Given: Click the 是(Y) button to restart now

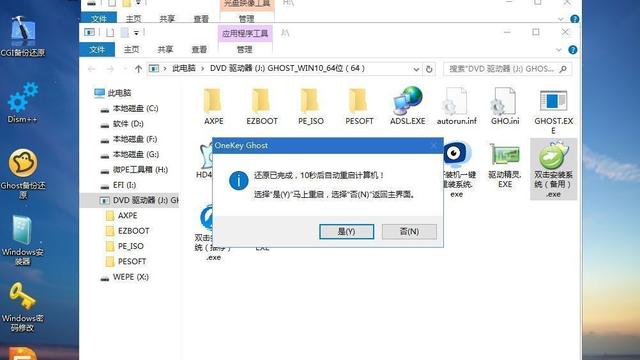Looking at the screenshot, I should point(346,231).
